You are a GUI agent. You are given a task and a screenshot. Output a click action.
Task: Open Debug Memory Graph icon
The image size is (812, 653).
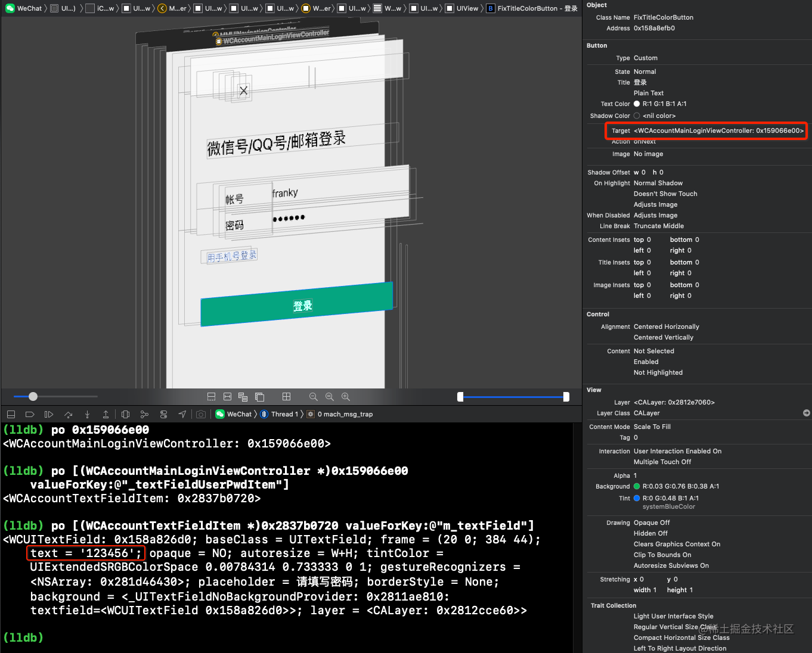(x=144, y=414)
